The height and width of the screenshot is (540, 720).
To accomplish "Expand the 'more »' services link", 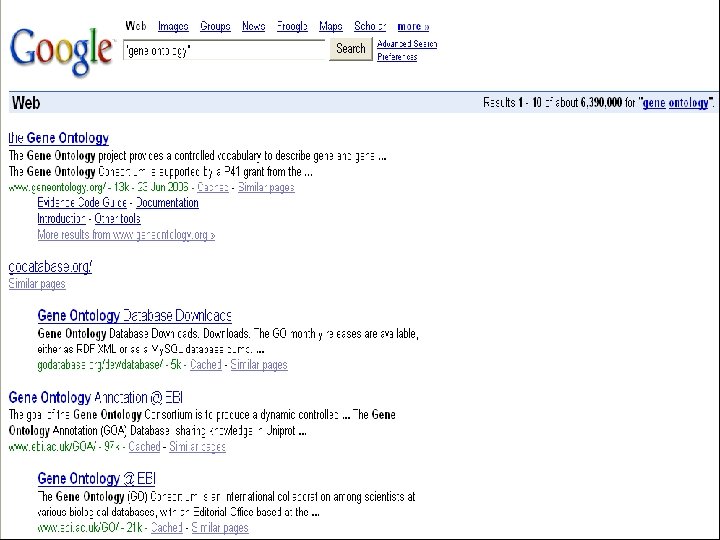I will [413, 26].
